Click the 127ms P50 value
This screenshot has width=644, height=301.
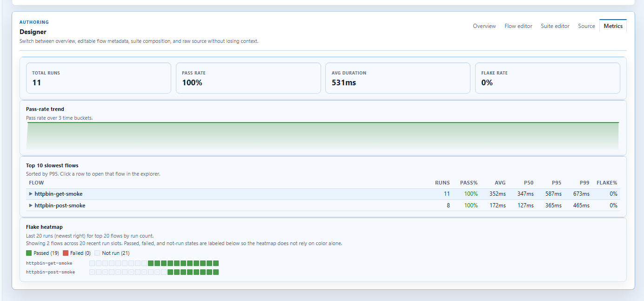point(525,205)
